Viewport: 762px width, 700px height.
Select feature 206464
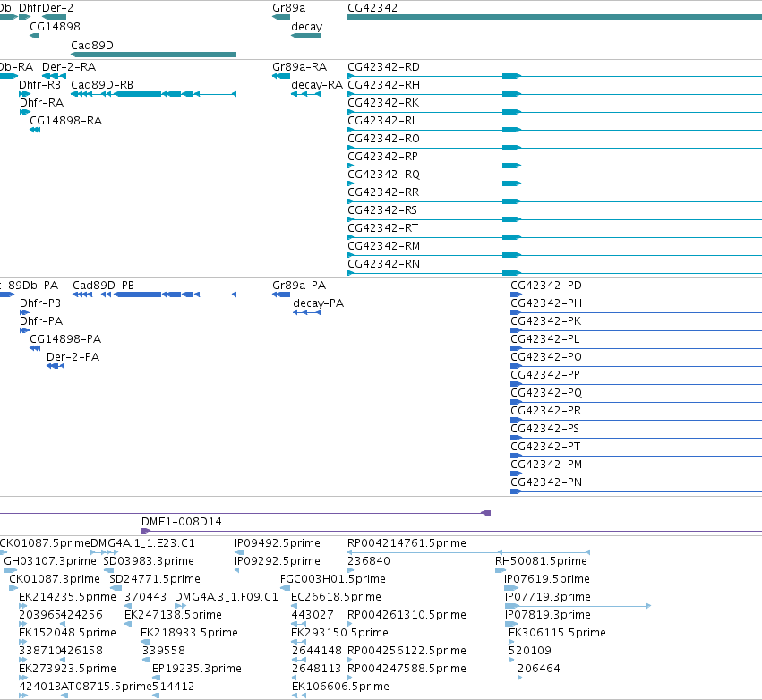pos(539,669)
